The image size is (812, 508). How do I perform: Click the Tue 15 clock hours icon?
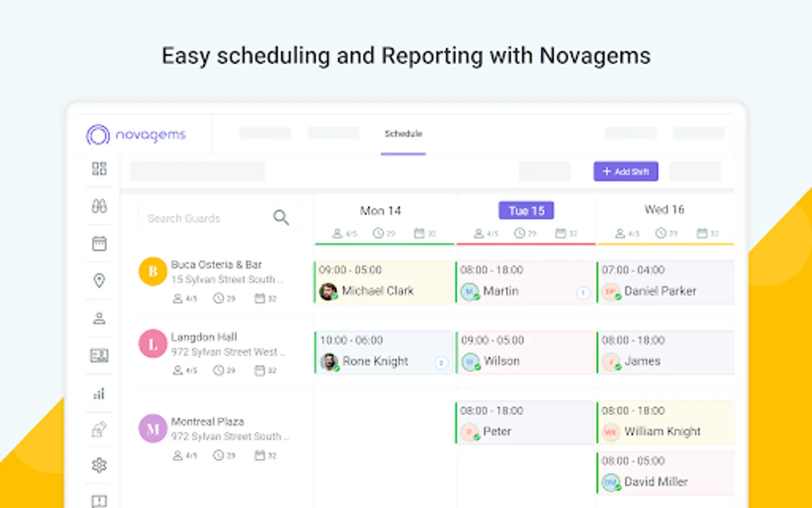519,233
